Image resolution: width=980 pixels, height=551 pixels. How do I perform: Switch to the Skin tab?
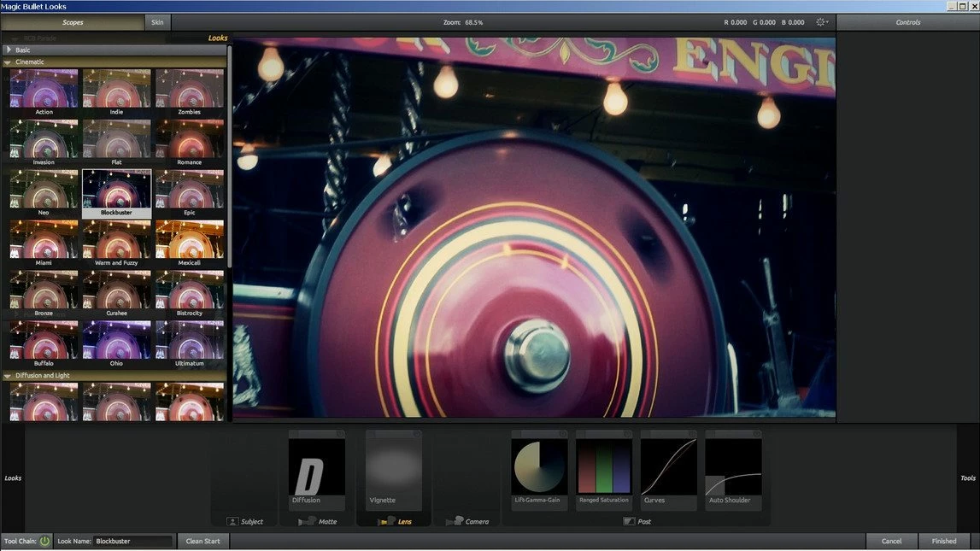click(x=157, y=22)
